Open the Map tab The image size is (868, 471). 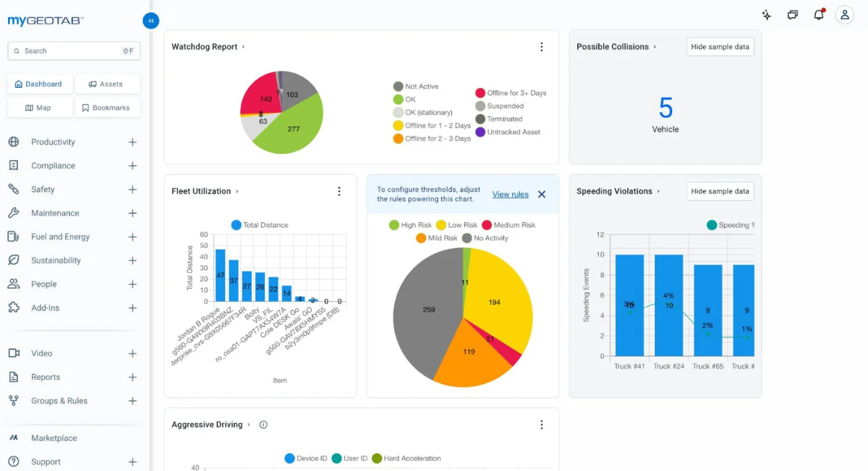point(40,108)
